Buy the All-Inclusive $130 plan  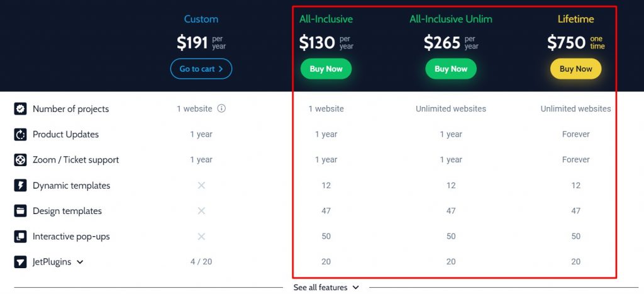[x=326, y=69]
